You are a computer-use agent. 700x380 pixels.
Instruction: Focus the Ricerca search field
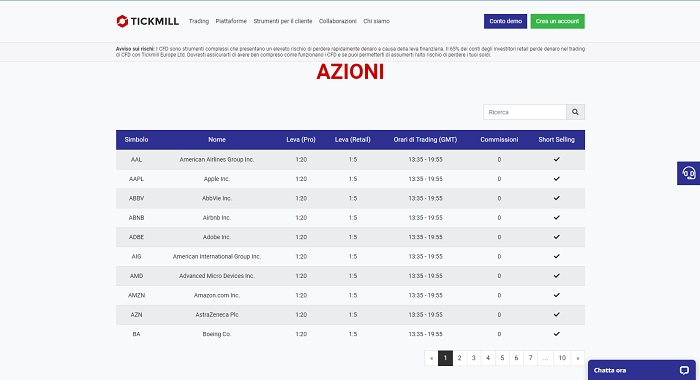(x=525, y=112)
